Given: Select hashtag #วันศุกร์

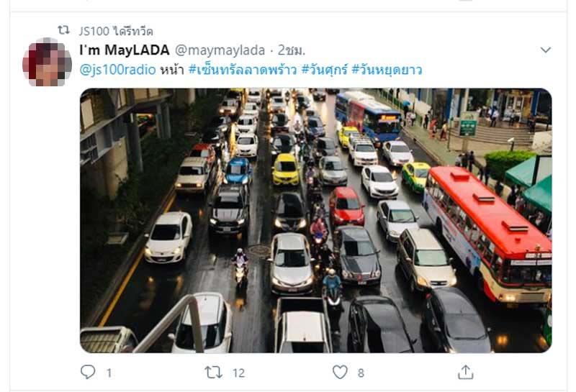Looking at the screenshot, I should click(x=325, y=69).
